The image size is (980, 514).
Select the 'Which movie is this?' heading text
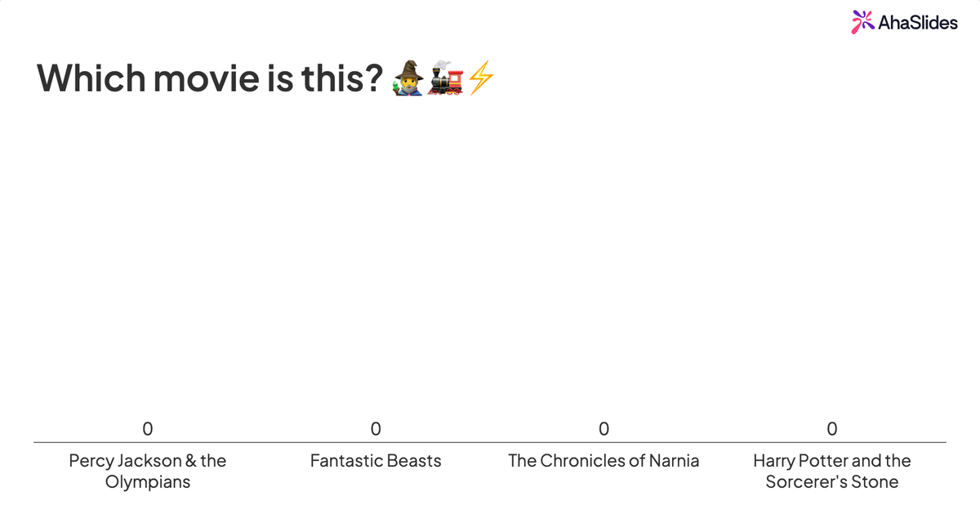[210, 78]
